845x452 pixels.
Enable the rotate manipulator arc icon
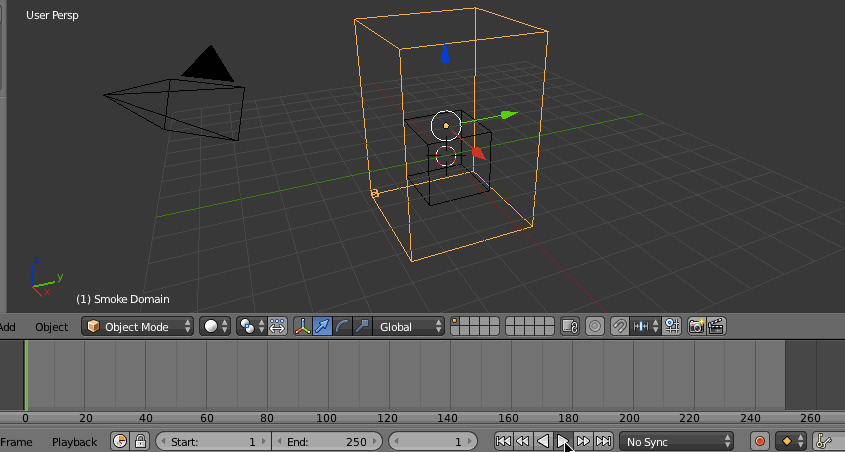point(342,326)
